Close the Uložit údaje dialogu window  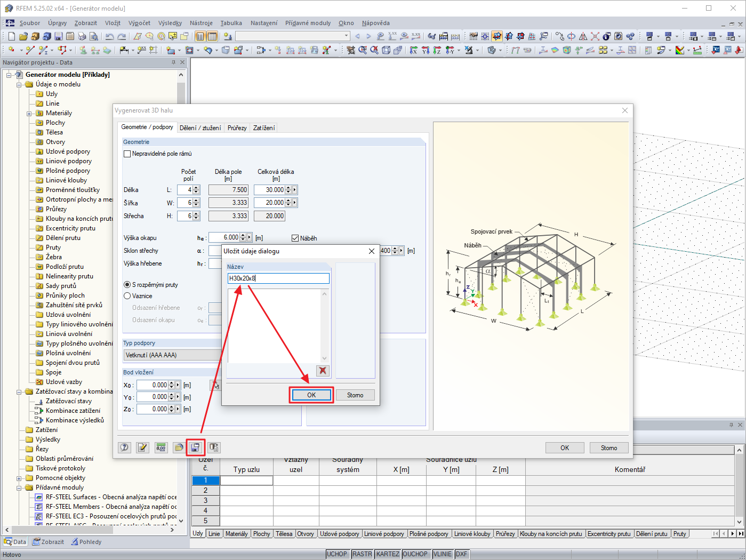[x=372, y=251]
